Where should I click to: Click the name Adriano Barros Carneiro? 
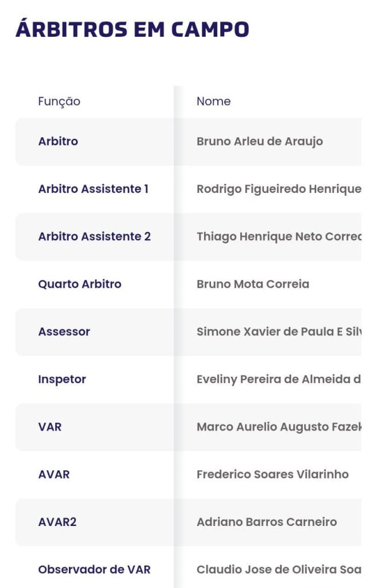[x=267, y=523]
